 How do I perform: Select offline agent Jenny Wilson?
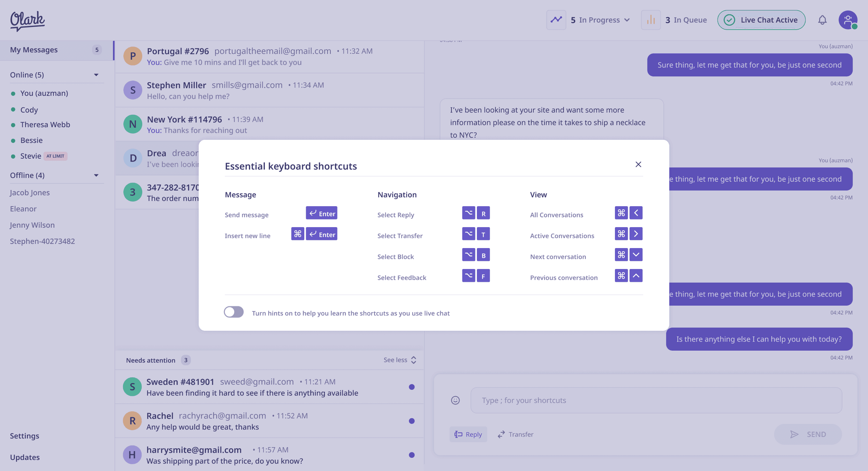point(32,225)
